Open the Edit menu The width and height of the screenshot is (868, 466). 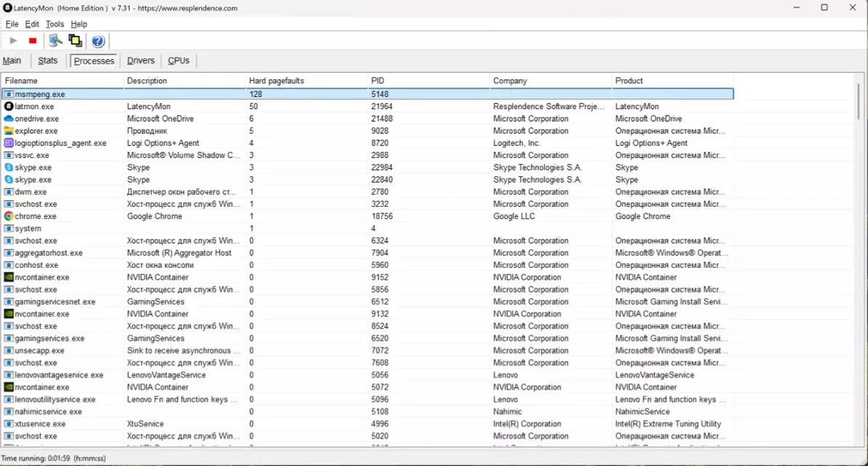point(32,24)
